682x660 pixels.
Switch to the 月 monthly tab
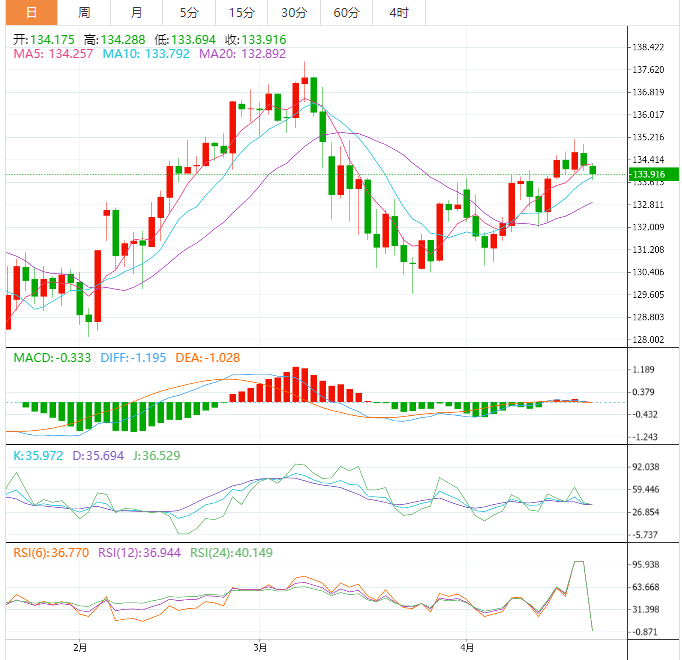[x=137, y=13]
